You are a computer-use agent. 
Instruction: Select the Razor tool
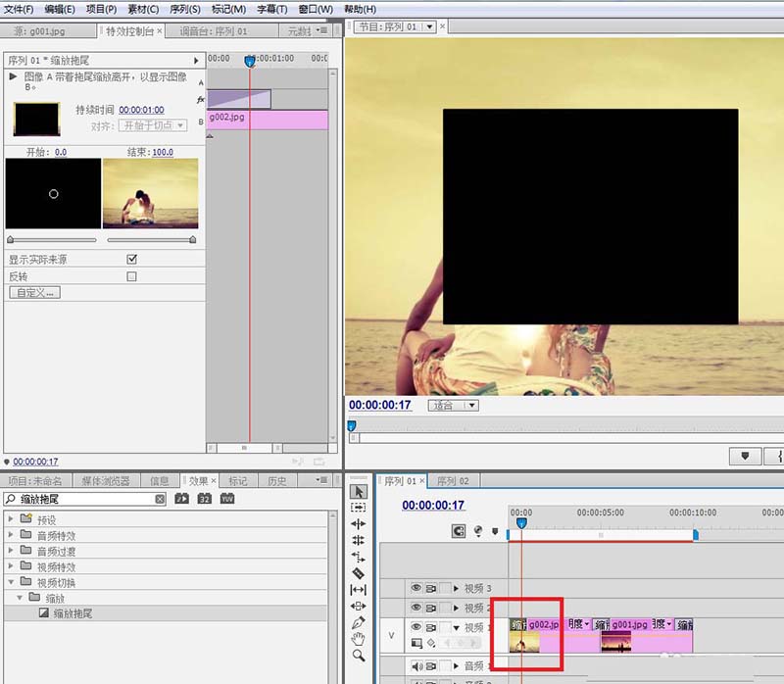(359, 573)
